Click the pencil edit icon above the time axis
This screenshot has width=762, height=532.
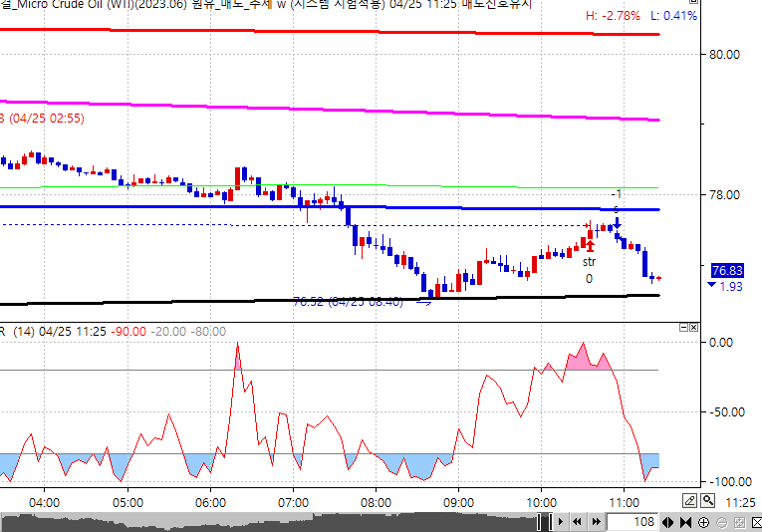(x=690, y=500)
